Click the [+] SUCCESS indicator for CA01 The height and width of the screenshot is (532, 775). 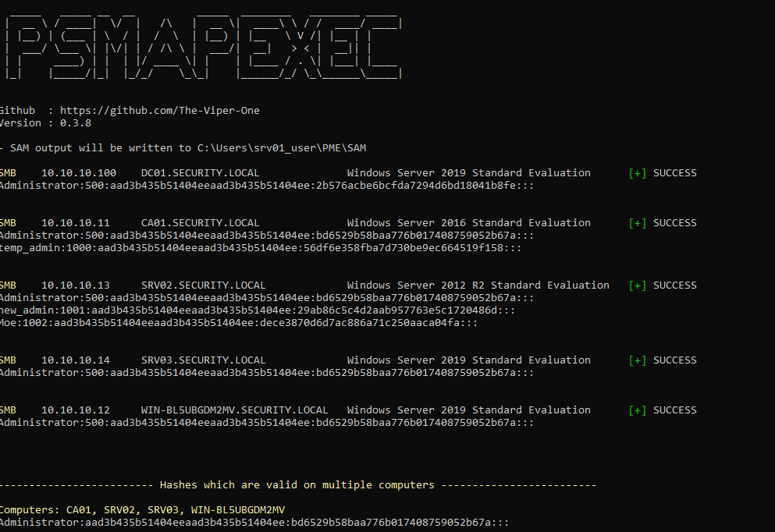tap(663, 222)
